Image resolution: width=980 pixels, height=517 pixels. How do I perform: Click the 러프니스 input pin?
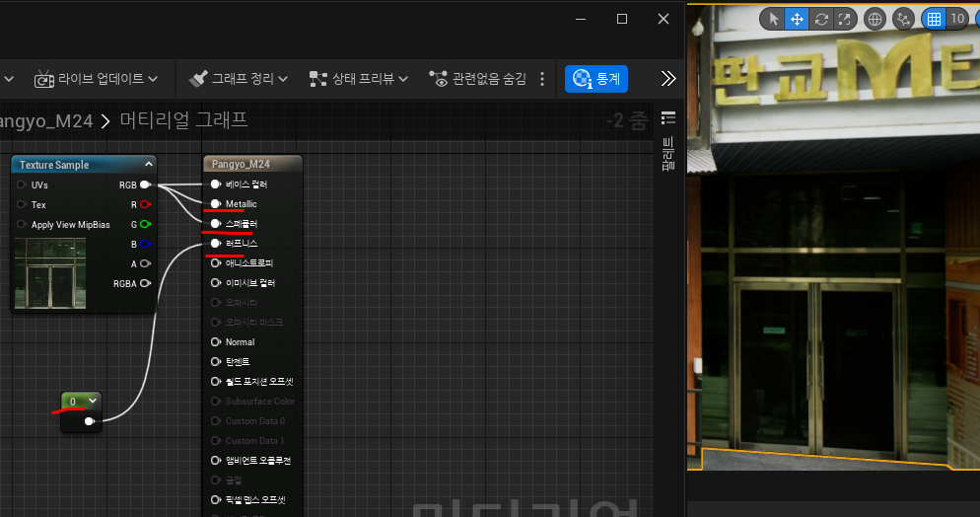click(216, 243)
